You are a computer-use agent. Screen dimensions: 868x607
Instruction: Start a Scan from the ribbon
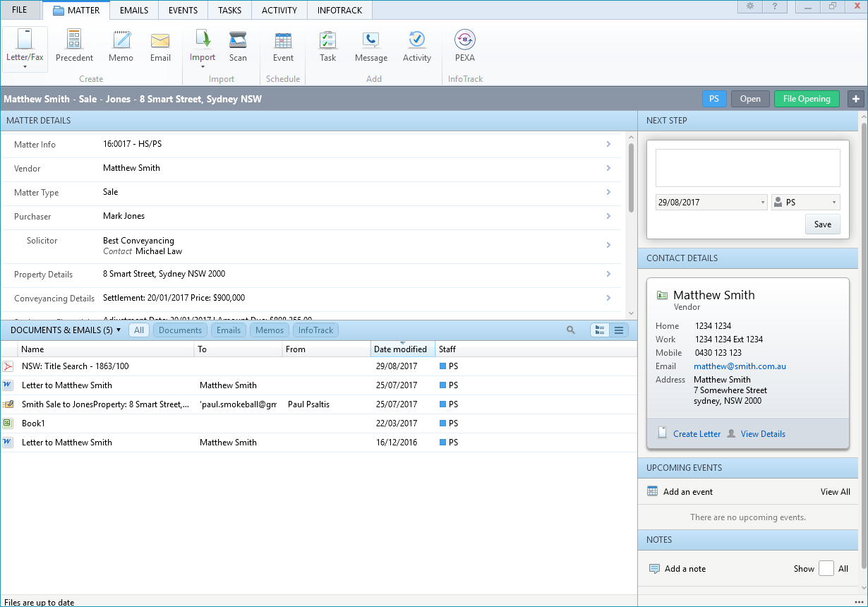click(238, 45)
